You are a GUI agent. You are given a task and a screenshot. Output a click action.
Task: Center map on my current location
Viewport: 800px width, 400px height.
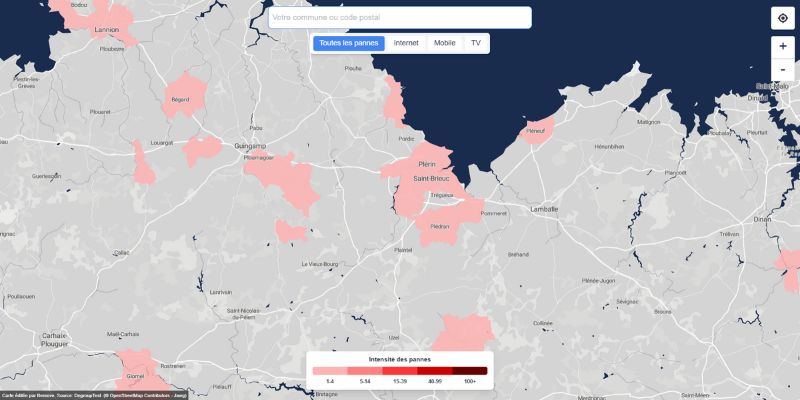tap(783, 18)
